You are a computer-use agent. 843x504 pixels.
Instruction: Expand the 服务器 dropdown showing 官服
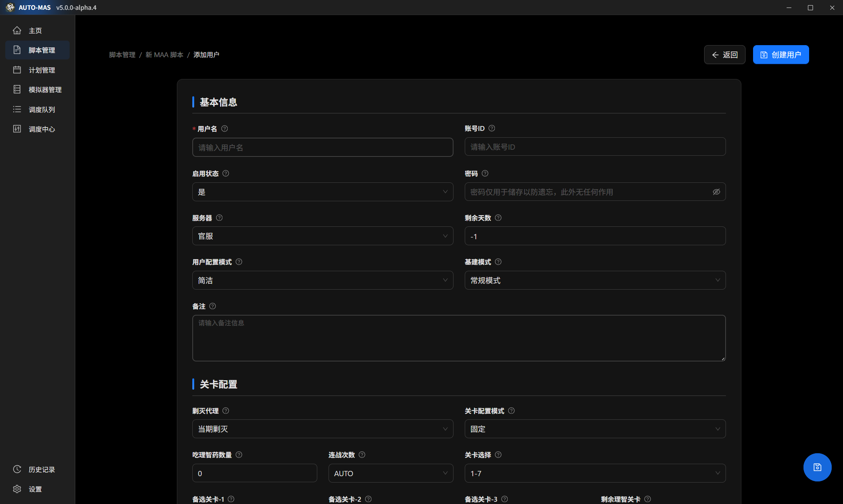(323, 236)
